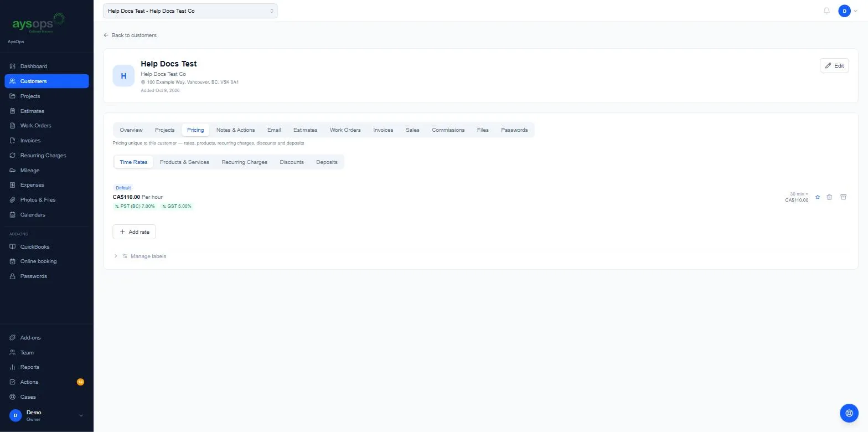Open Calendars in the sidebar

pyautogui.click(x=46, y=215)
